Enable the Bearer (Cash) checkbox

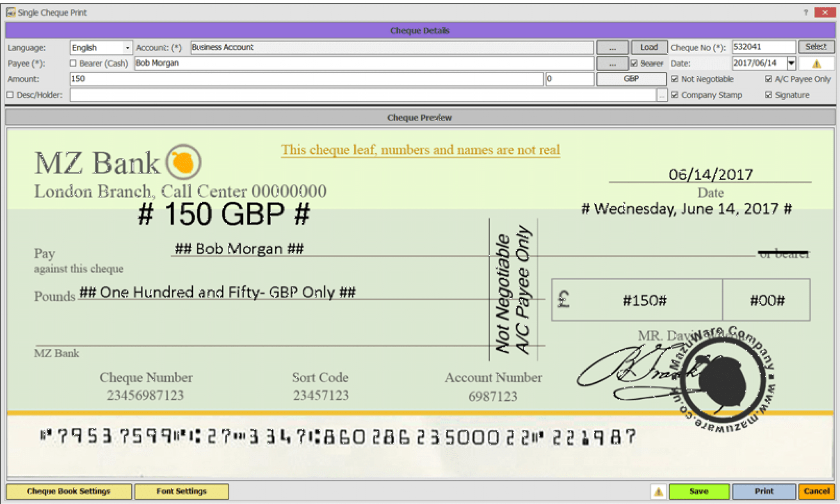pyautogui.click(x=73, y=63)
